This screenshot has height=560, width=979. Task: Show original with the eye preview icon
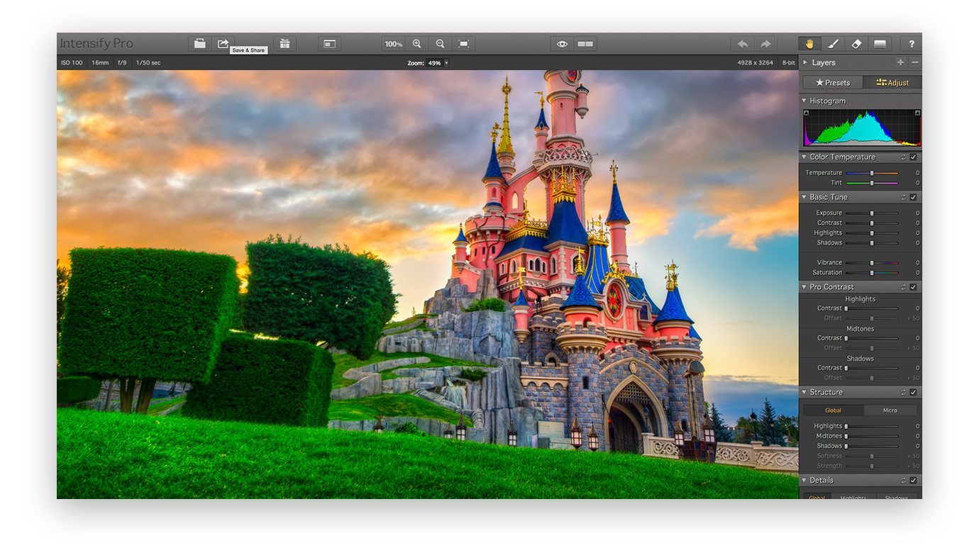click(563, 44)
